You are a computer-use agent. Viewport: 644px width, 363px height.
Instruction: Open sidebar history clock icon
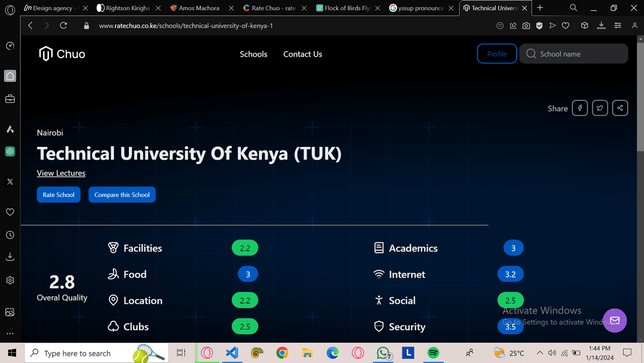click(10, 235)
